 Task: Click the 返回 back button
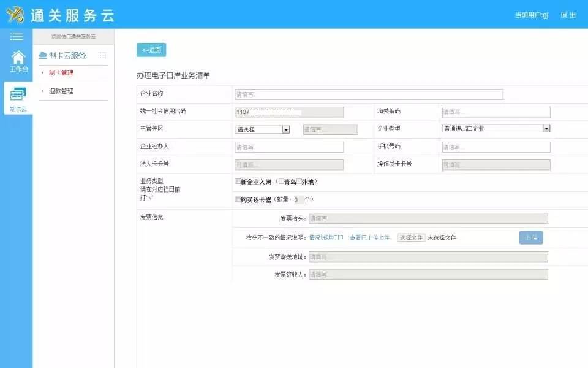(153, 49)
